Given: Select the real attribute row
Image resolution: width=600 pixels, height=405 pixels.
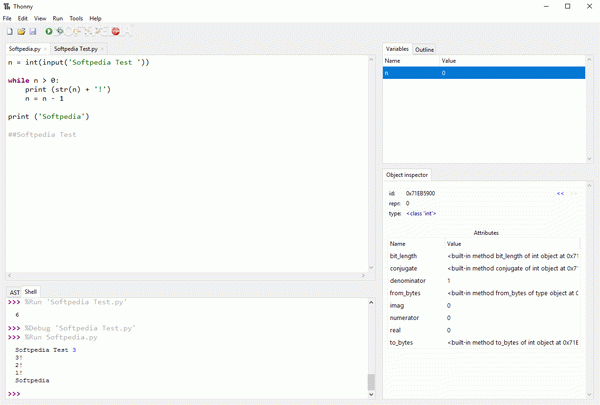Looking at the screenshot, I should pyautogui.click(x=484, y=330).
